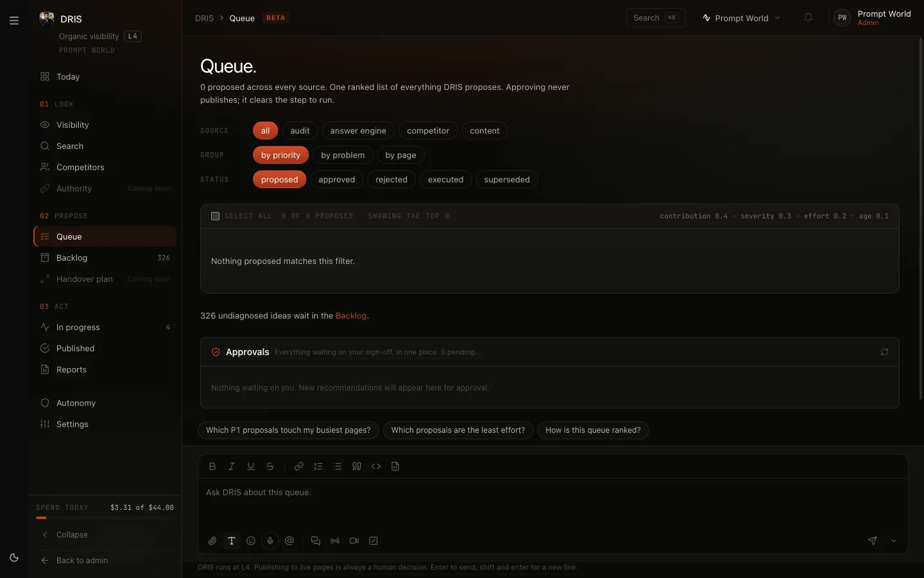Insert inline code with the angle-brackets icon
This screenshot has width=924, height=578.
(x=376, y=466)
